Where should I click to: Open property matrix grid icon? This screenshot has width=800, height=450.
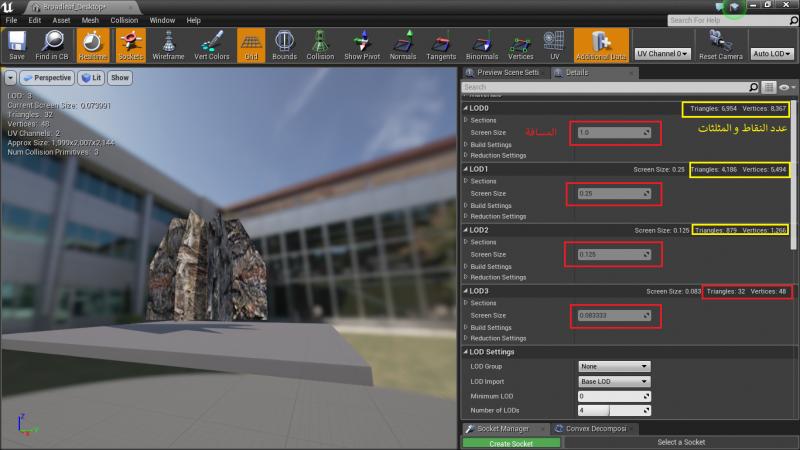pos(768,87)
